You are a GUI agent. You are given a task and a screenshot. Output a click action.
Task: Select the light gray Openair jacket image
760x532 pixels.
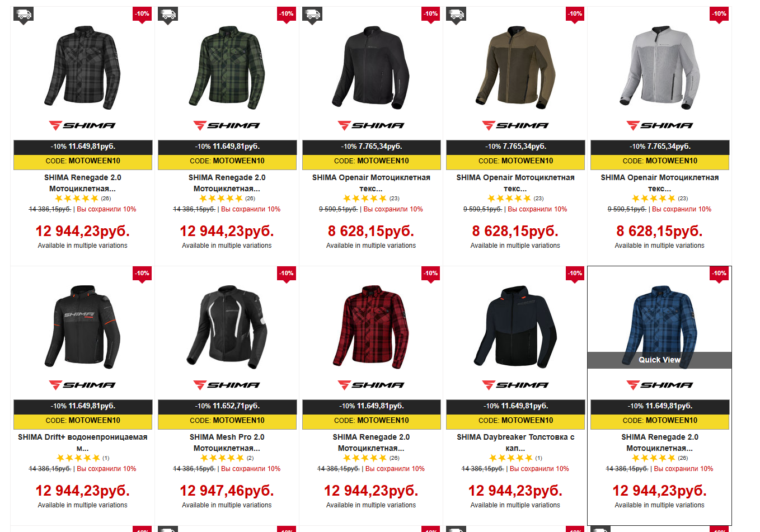pos(659,67)
